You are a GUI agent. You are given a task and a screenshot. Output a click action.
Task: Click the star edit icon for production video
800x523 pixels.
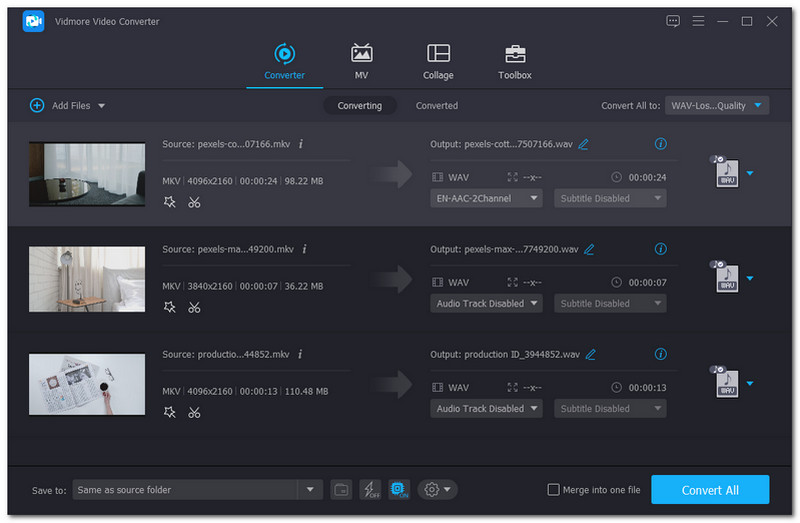(170, 412)
